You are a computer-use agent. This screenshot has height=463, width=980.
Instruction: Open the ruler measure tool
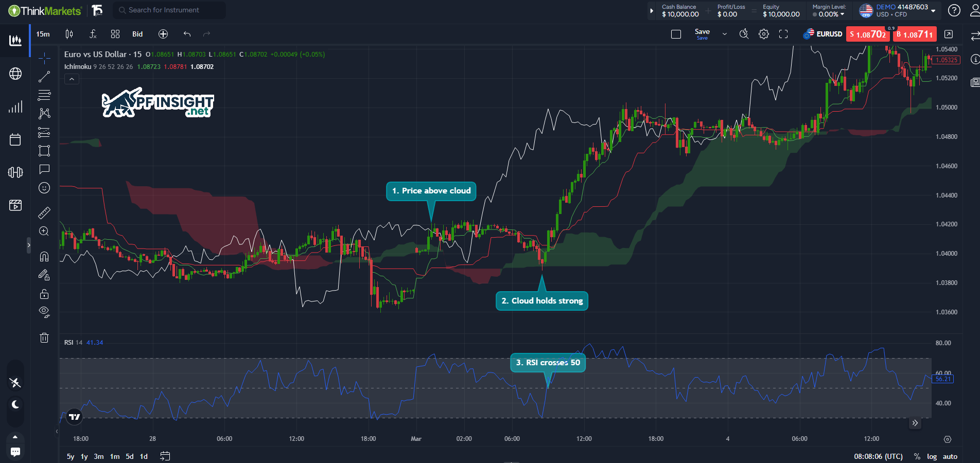(44, 212)
